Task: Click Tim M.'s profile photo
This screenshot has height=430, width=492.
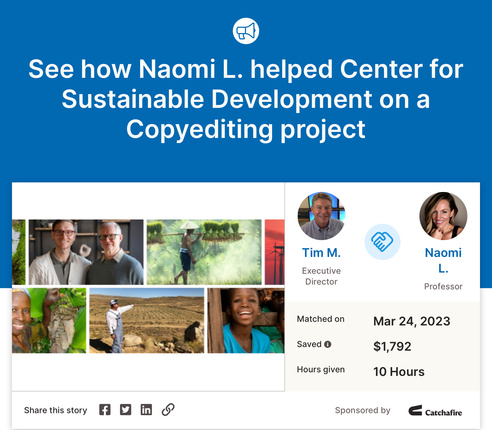Action: point(321,216)
